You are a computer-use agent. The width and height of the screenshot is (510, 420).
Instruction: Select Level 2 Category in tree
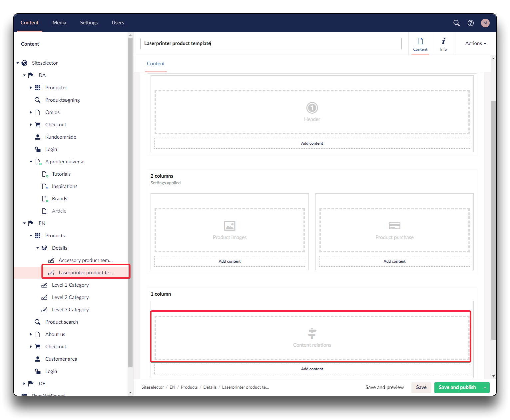coord(70,297)
